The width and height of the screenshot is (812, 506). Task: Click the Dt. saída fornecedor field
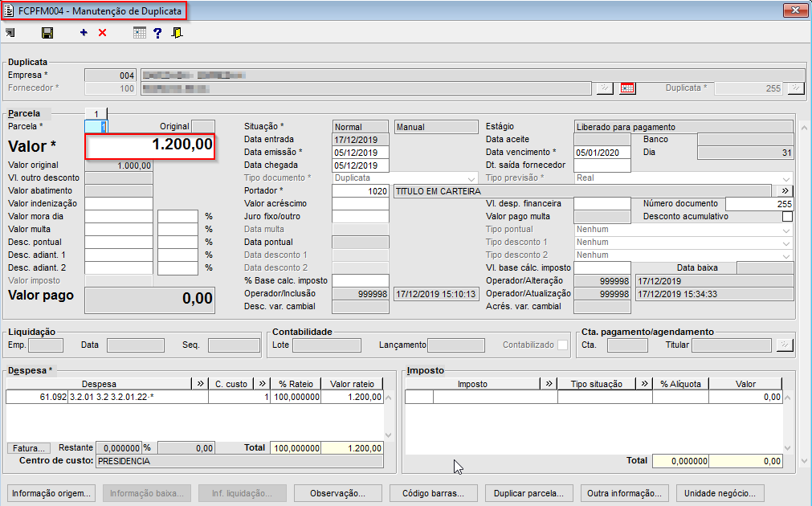(x=602, y=165)
